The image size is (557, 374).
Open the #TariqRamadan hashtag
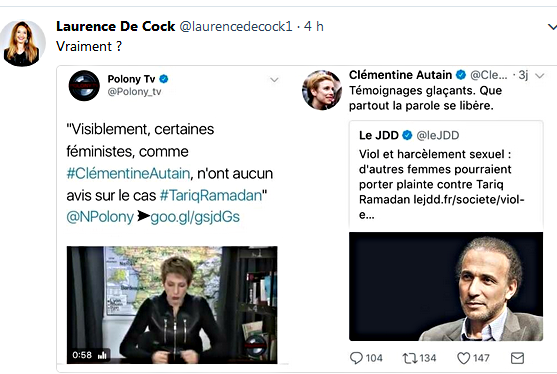click(211, 195)
